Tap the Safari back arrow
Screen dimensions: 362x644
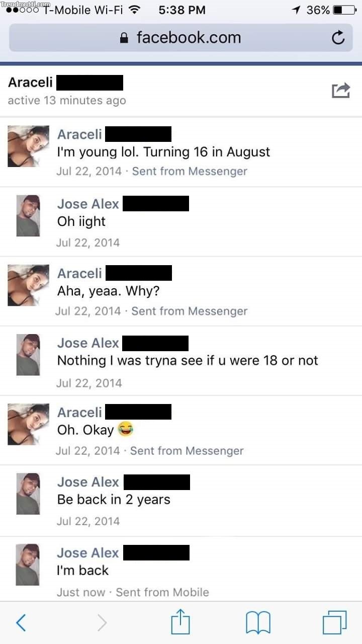click(x=21, y=623)
